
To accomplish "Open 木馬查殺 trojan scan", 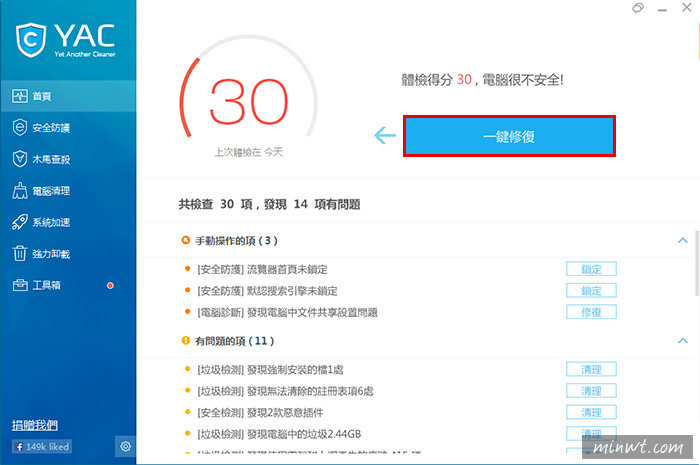I will click(68, 159).
